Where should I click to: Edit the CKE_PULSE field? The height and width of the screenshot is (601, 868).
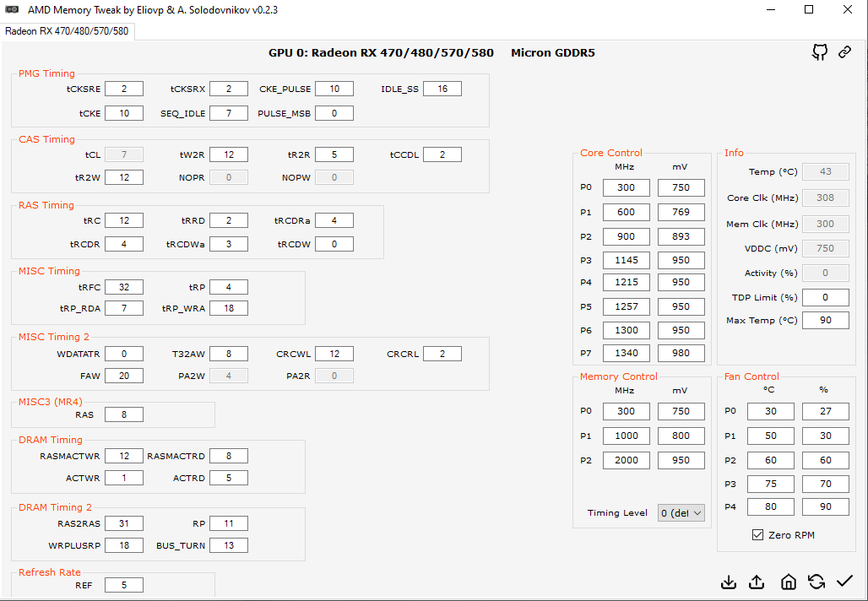click(x=334, y=89)
